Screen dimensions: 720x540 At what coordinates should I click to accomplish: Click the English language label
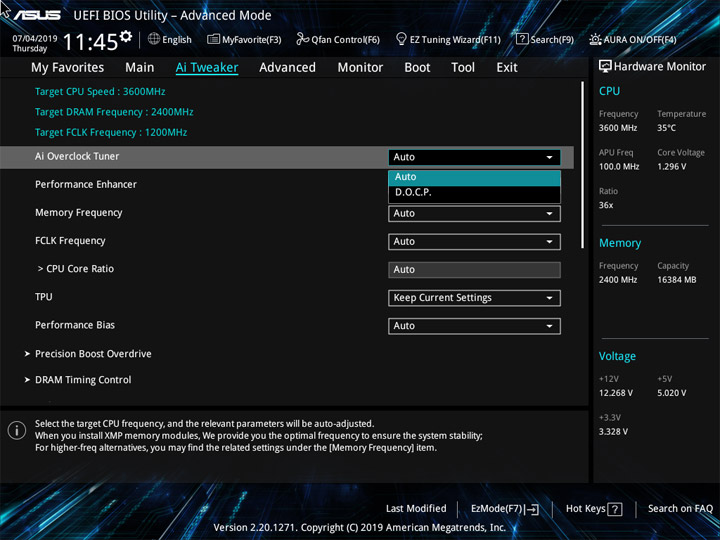(177, 40)
